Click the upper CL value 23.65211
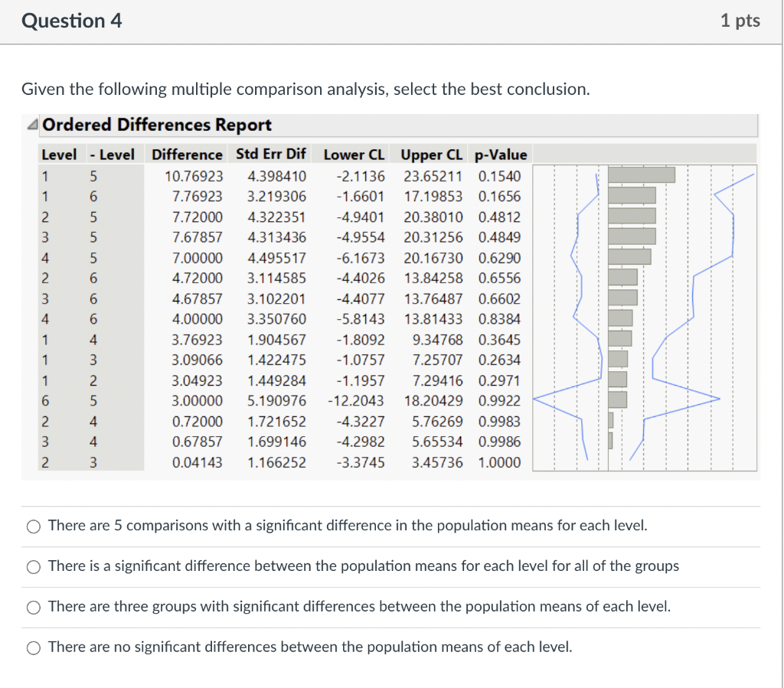 pyautogui.click(x=433, y=176)
